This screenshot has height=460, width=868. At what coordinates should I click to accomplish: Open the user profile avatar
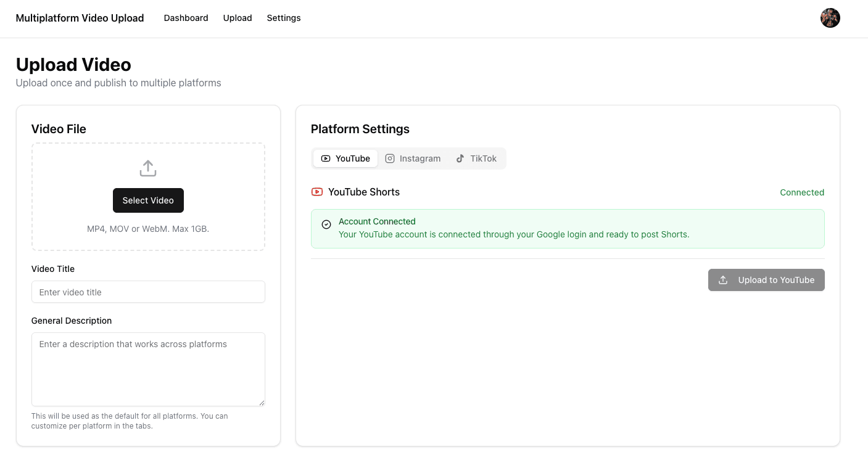point(830,18)
